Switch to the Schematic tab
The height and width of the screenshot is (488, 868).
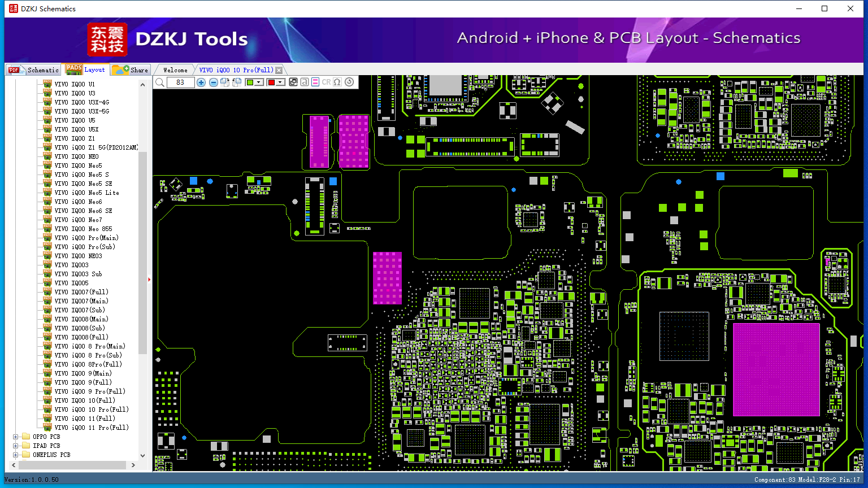click(33, 69)
